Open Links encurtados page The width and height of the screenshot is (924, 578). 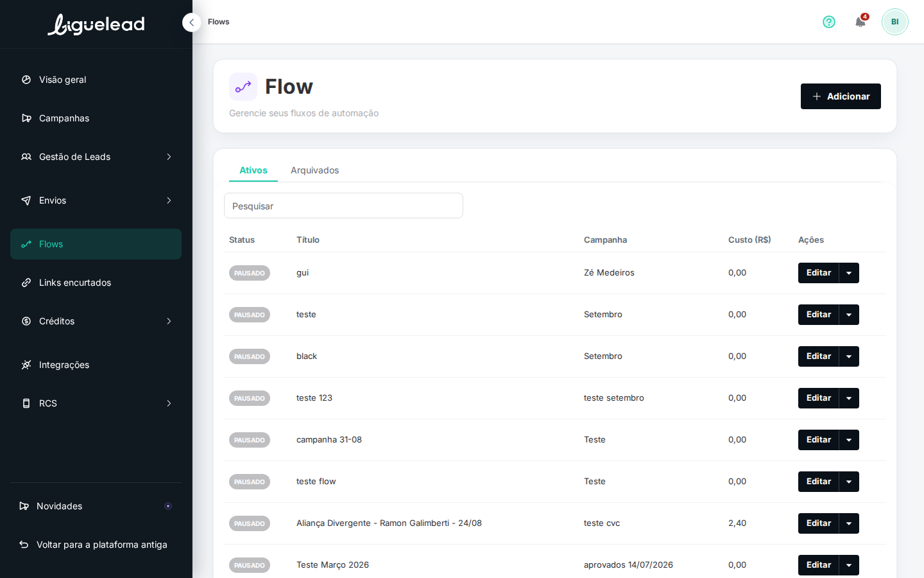(x=96, y=283)
